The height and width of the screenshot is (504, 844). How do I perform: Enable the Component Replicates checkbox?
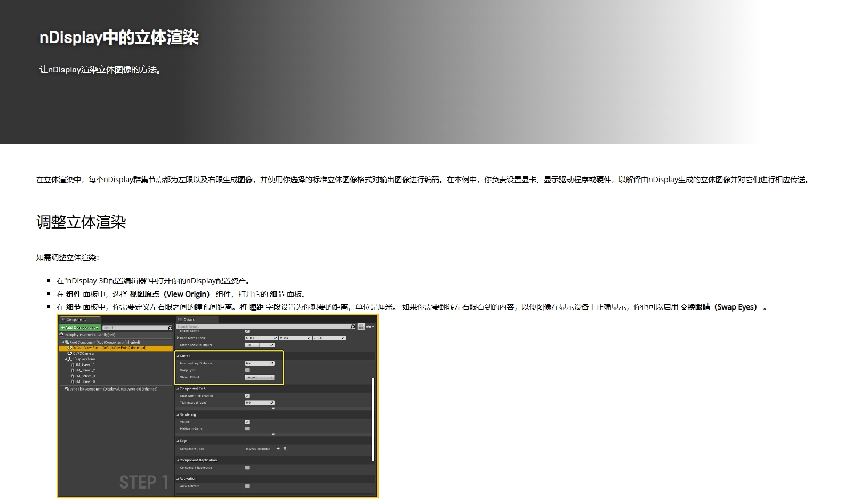click(x=247, y=468)
